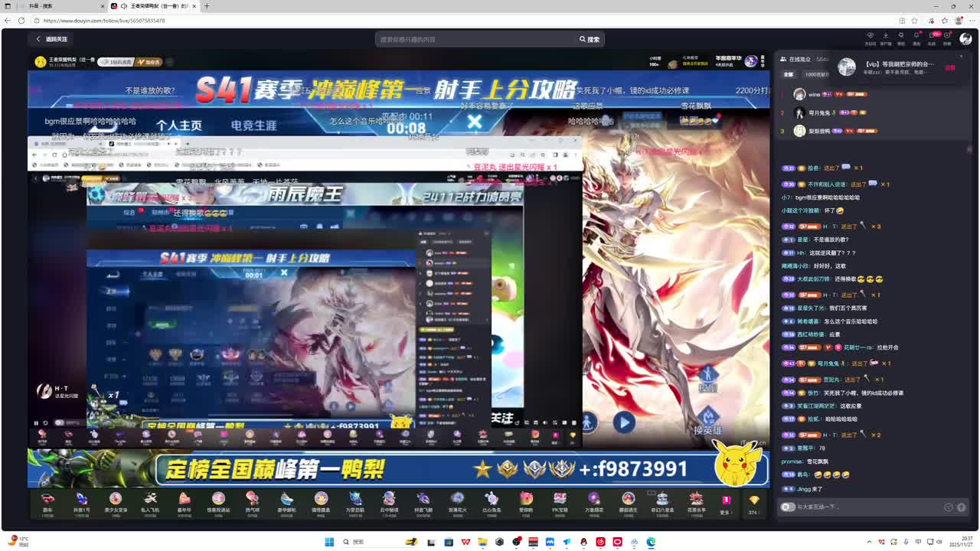
Task: Open the emoji picker in chat input
Action: point(949,507)
